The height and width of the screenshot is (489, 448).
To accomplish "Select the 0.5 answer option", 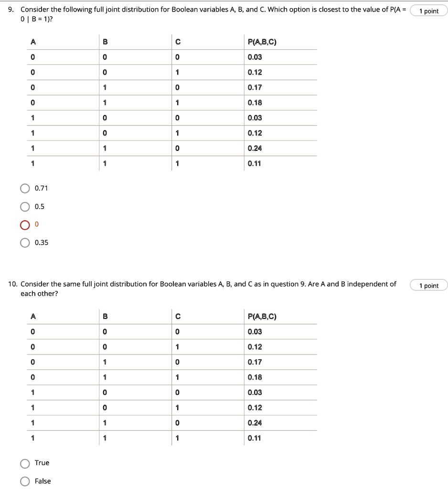I will coord(24,206).
